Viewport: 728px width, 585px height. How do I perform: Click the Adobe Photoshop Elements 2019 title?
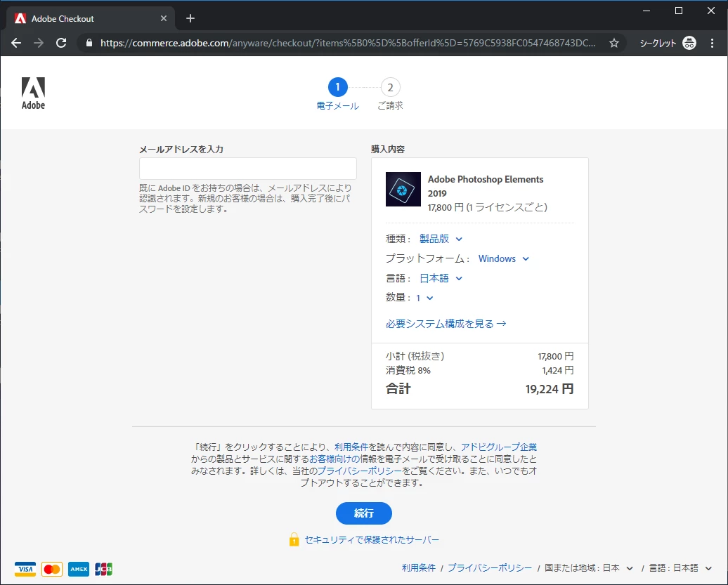tap(485, 186)
